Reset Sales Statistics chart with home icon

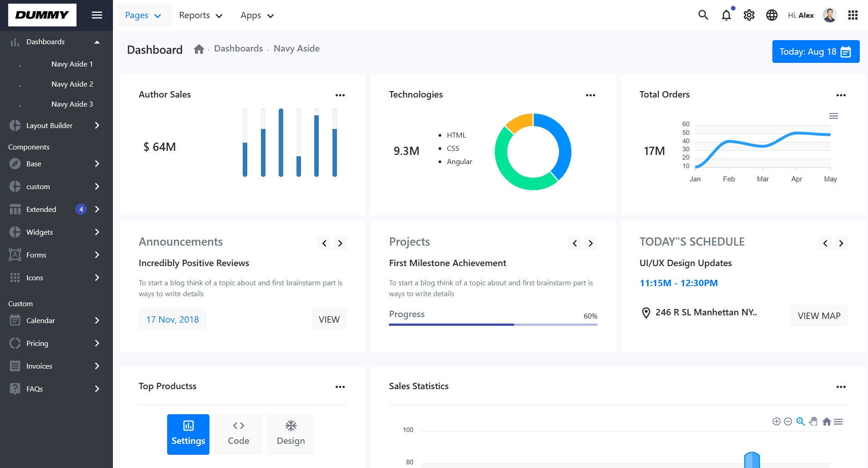click(827, 422)
